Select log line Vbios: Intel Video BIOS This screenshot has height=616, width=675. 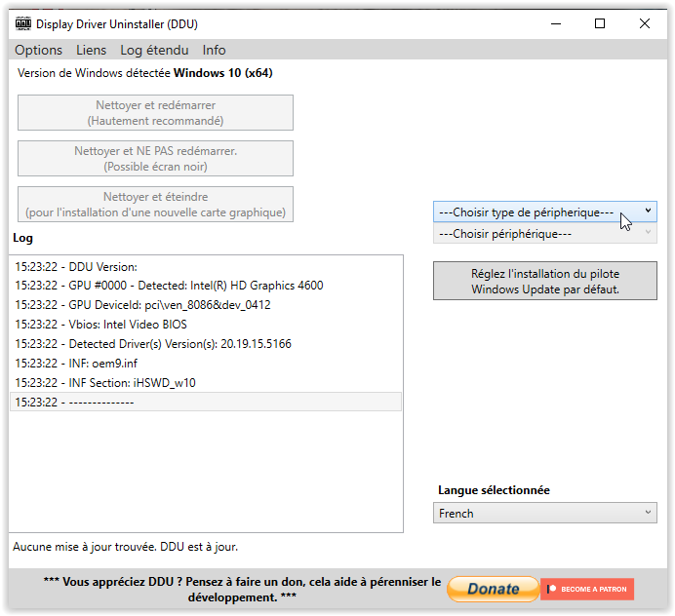coord(206,325)
